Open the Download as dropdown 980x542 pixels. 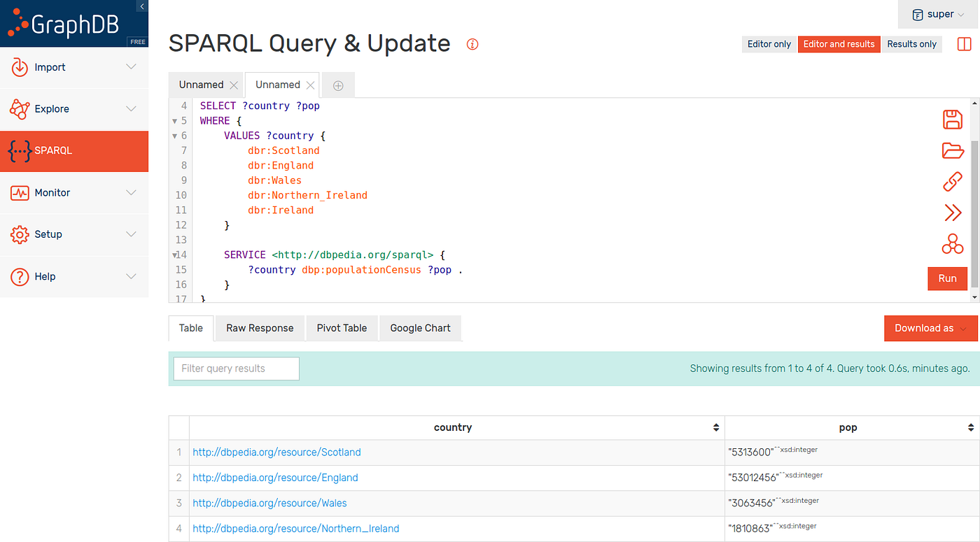[x=930, y=328]
